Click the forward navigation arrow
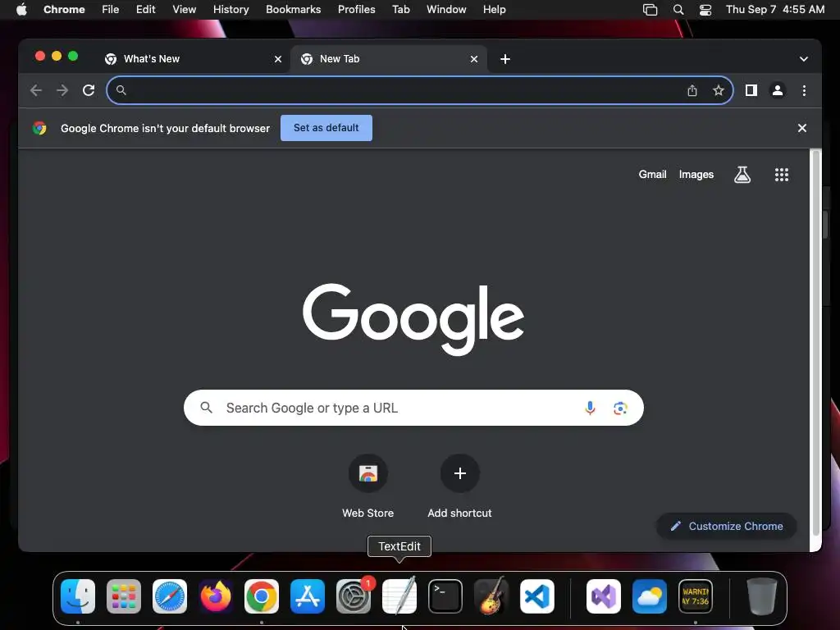The image size is (840, 630). pos(62,90)
